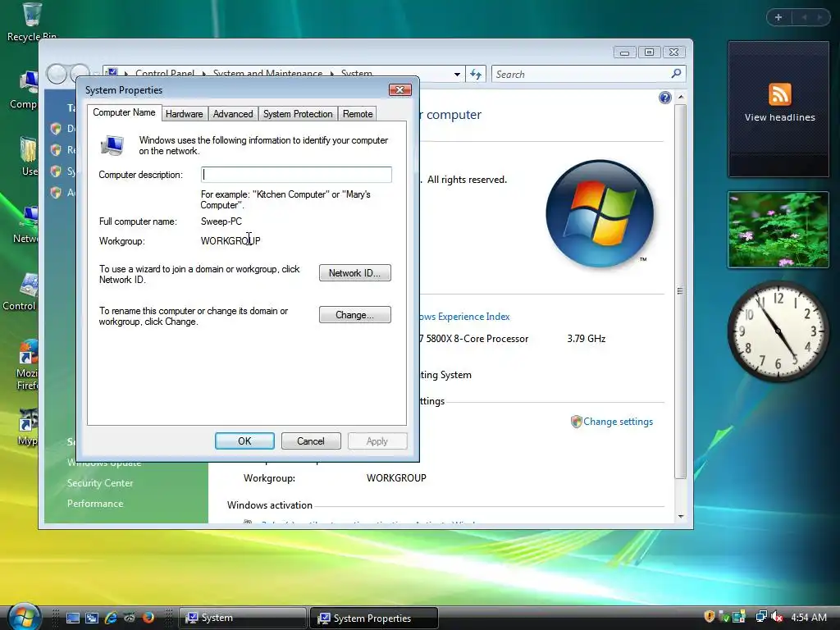Click the Windows Vista logo in System window
The image size is (840, 630).
600,213
